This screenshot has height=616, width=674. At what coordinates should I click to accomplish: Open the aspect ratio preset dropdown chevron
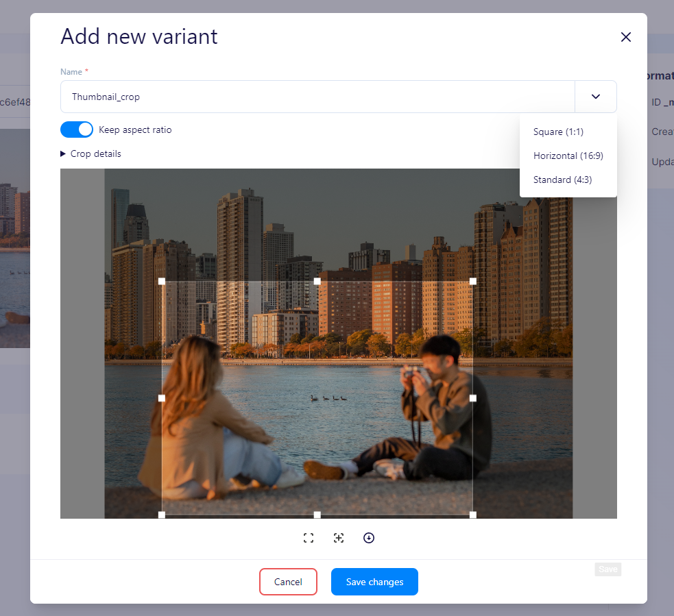(x=595, y=97)
